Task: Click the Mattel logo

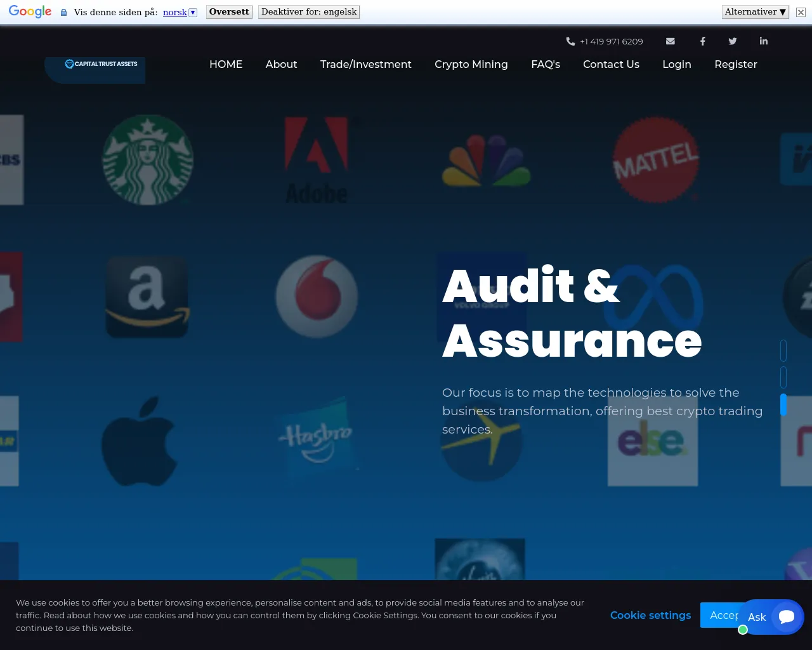Action: [x=656, y=160]
